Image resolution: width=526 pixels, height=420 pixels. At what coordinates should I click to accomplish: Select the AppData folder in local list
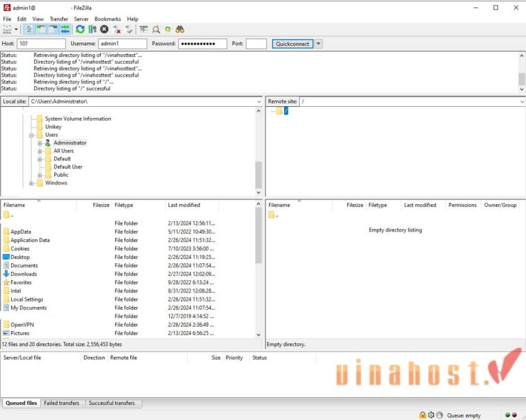(x=21, y=232)
